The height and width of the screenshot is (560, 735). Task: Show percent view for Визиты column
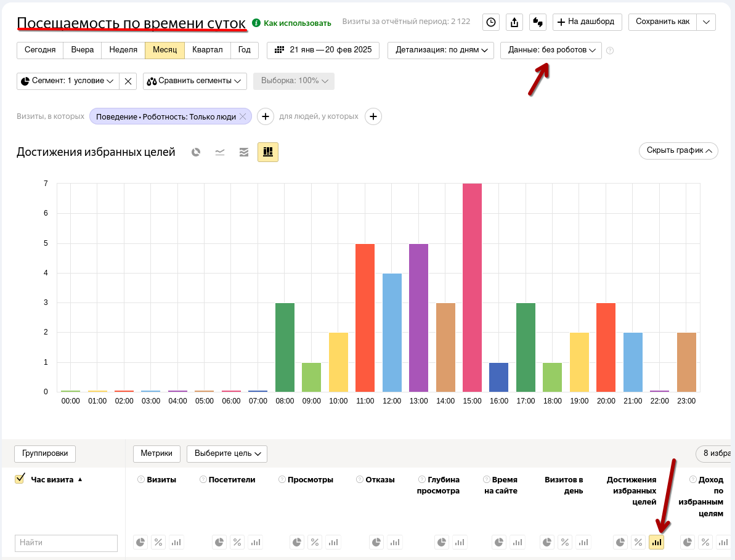(158, 542)
